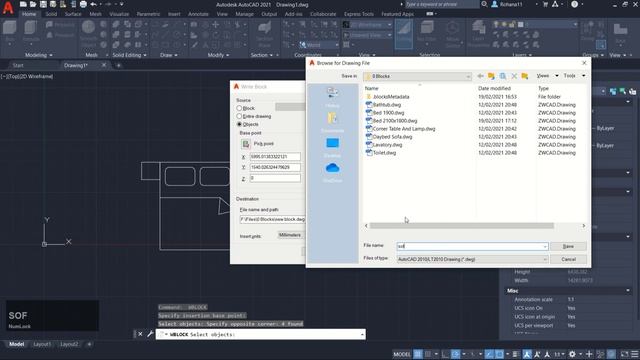640x360 pixels.
Task: Click the X coordinate field in Write Block
Action: tap(275, 156)
